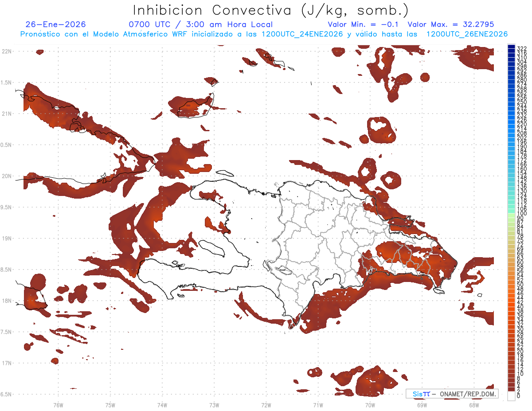Click the '75W' longitude label

tap(110, 405)
